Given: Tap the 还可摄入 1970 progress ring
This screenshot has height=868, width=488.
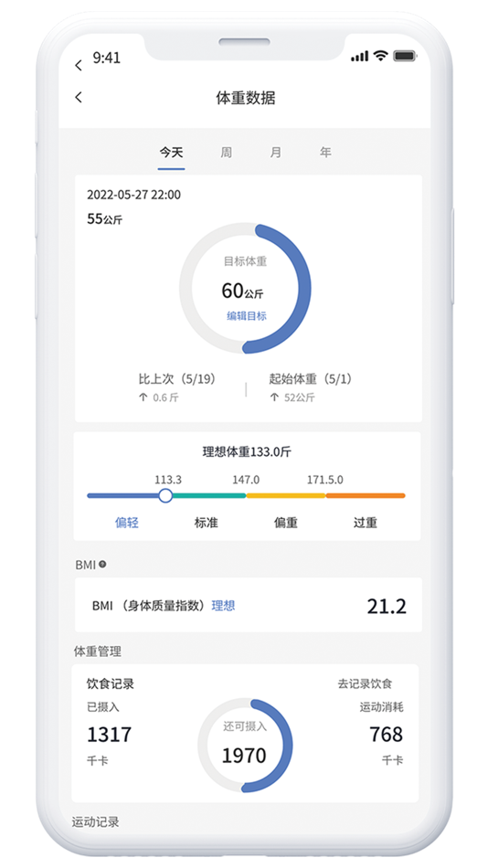Looking at the screenshot, I should tap(245, 745).
